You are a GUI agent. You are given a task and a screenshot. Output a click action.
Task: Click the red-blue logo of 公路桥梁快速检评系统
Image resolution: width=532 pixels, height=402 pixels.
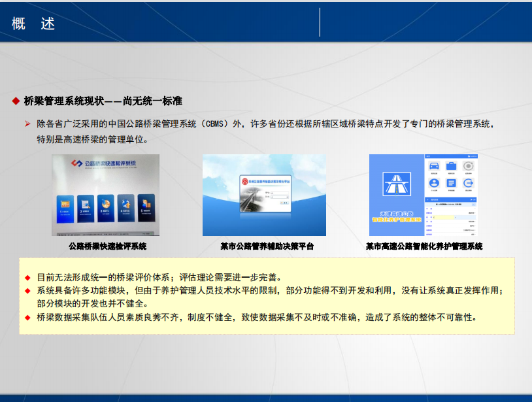tap(76, 163)
